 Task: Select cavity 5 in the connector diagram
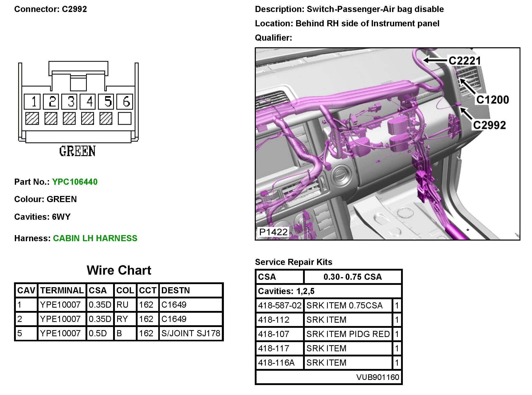[106, 101]
